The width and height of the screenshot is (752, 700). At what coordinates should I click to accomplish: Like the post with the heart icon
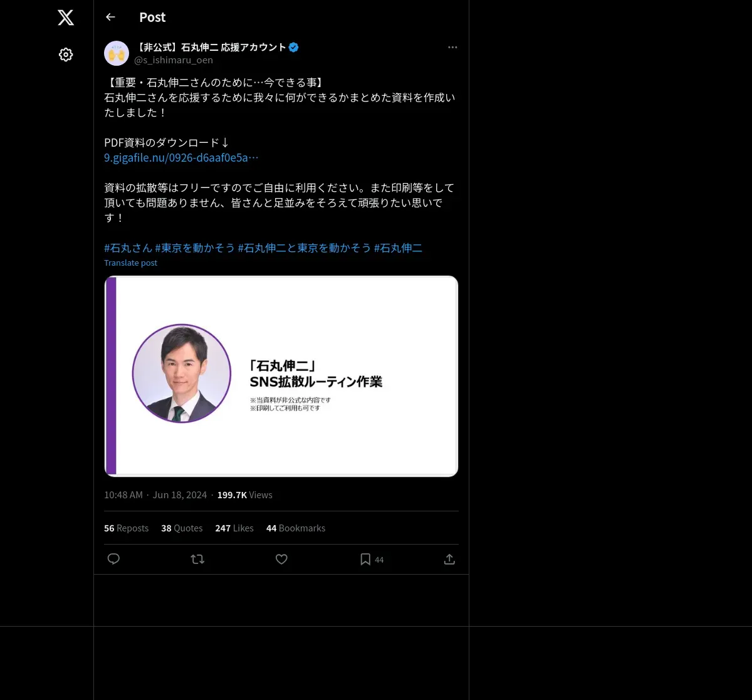[x=281, y=559]
